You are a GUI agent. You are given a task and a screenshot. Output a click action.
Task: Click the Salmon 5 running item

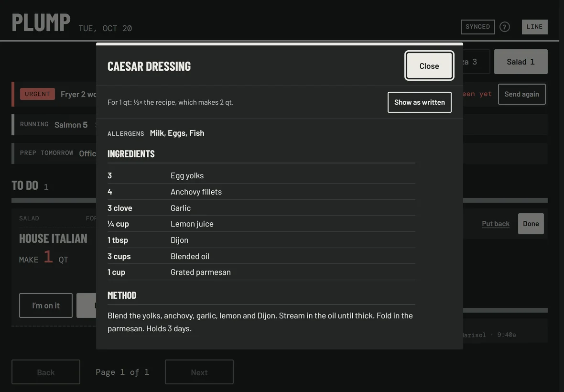coord(71,125)
